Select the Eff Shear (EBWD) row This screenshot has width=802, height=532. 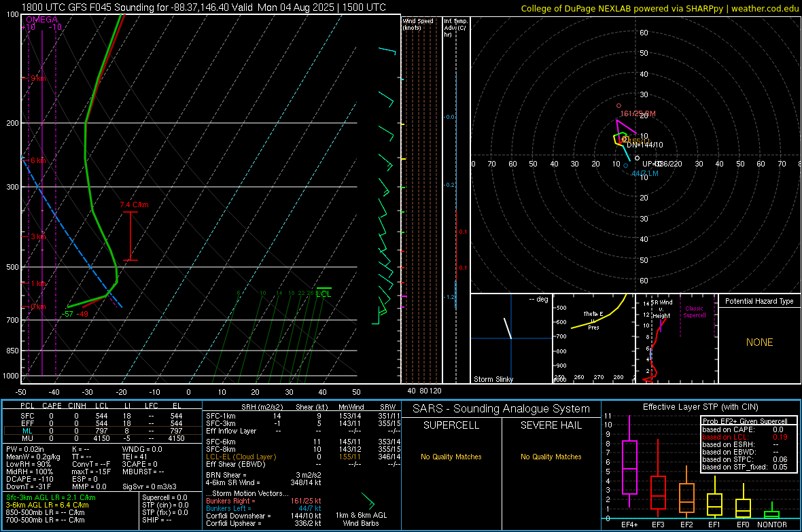302,464
